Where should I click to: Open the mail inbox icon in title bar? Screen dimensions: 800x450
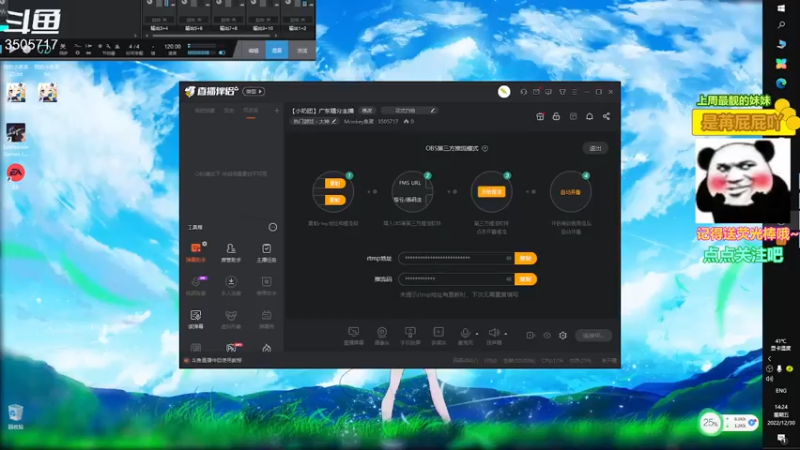click(536, 92)
